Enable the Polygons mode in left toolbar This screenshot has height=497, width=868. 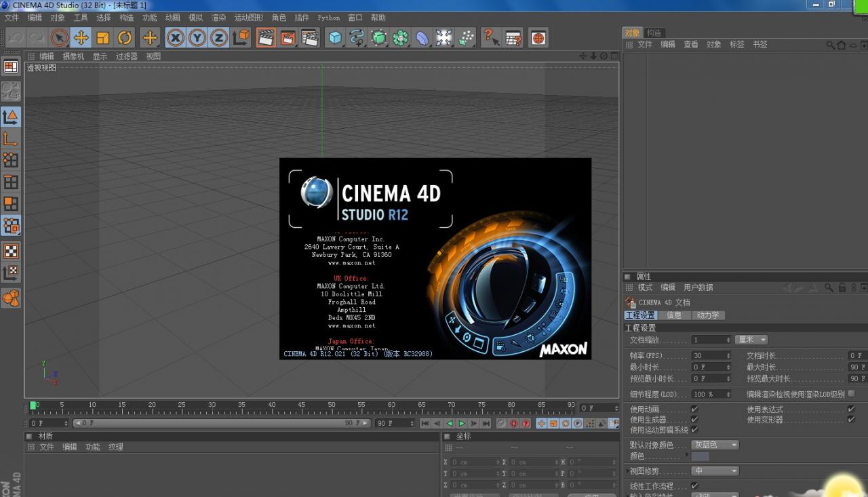(11, 203)
